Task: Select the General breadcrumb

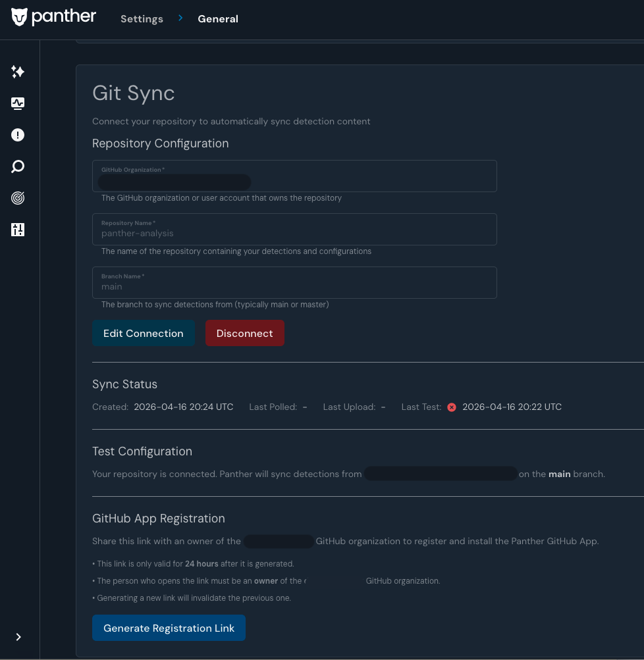Action: (x=218, y=19)
